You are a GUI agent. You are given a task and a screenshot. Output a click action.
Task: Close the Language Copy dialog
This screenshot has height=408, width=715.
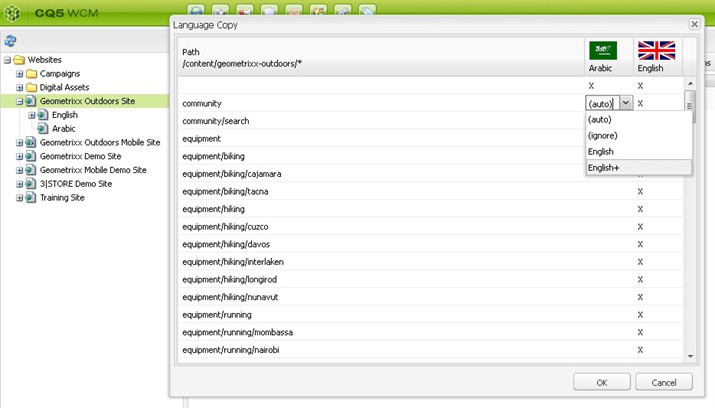coord(694,24)
